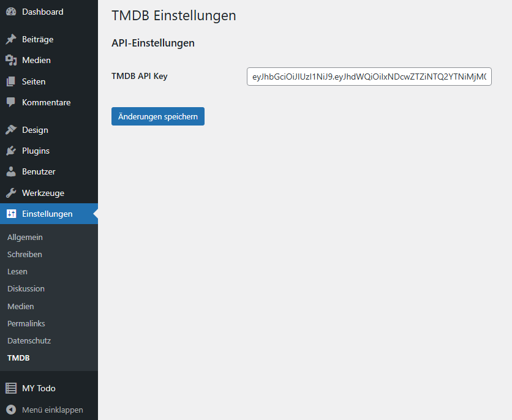This screenshot has width=512, height=420.
Task: Open Schreiben settings submenu
Action: (x=25, y=254)
